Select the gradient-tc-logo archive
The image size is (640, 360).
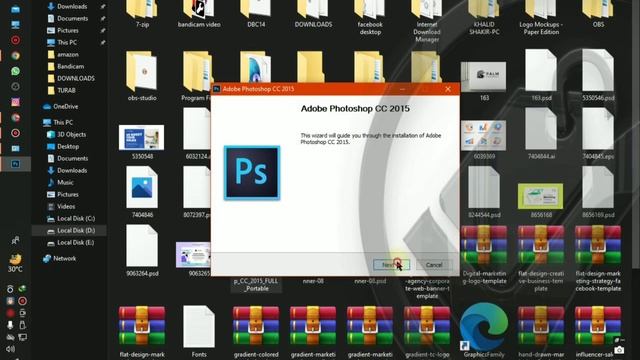click(x=427, y=331)
